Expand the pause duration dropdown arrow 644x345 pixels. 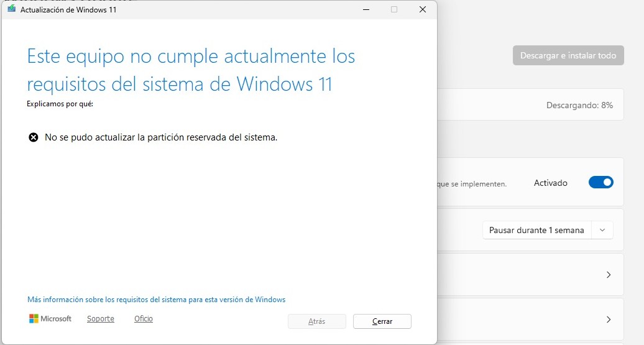[x=602, y=230]
